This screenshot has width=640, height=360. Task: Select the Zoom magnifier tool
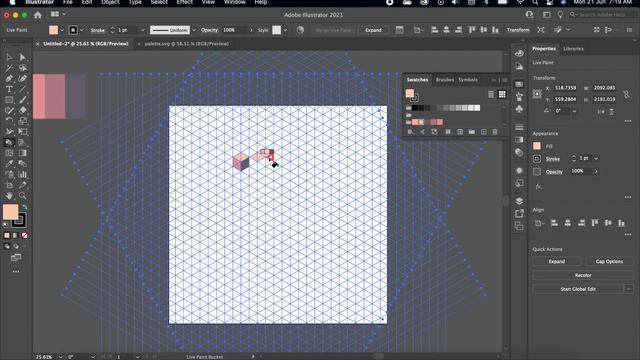[23, 196]
